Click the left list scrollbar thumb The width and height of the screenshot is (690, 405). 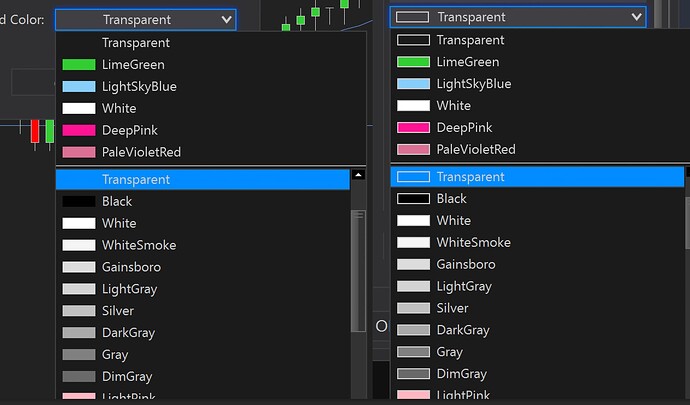coord(358,270)
